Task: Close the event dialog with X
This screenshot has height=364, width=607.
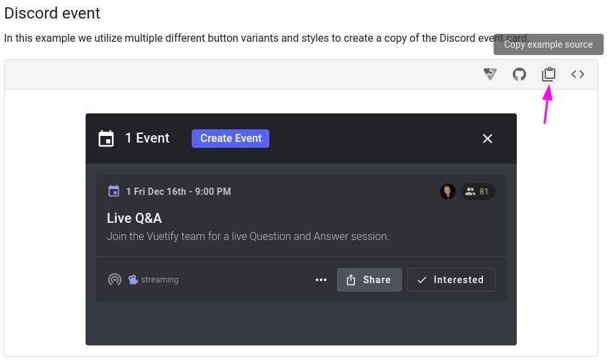Action: click(x=488, y=139)
